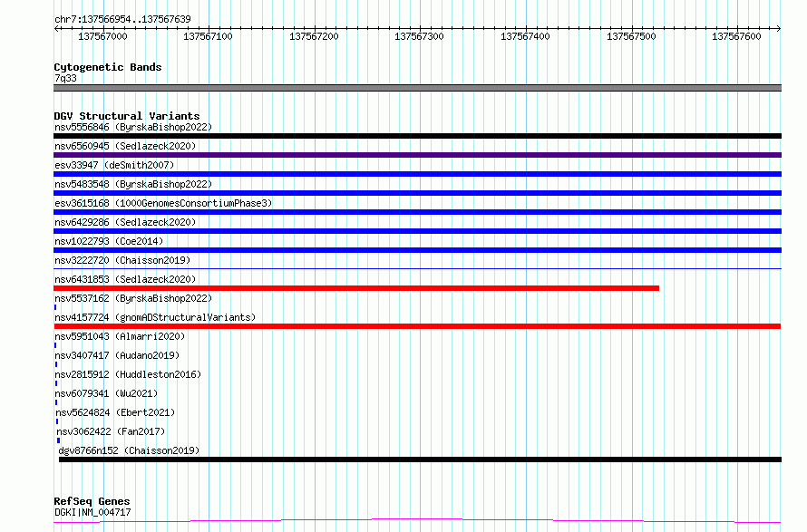Image resolution: width=807 pixels, height=532 pixels.
Task: Click the nsv4157724 (gnomADStructuralVariants) label
Action: click(x=155, y=317)
